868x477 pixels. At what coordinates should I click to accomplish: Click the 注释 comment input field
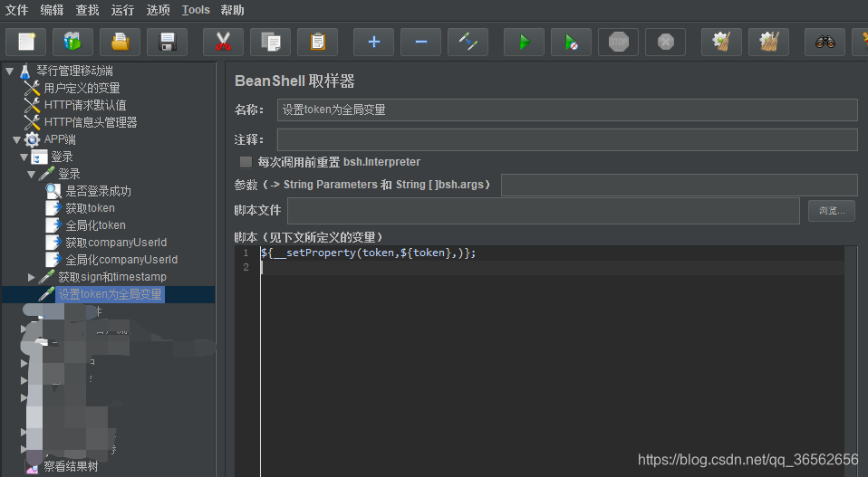(x=567, y=139)
